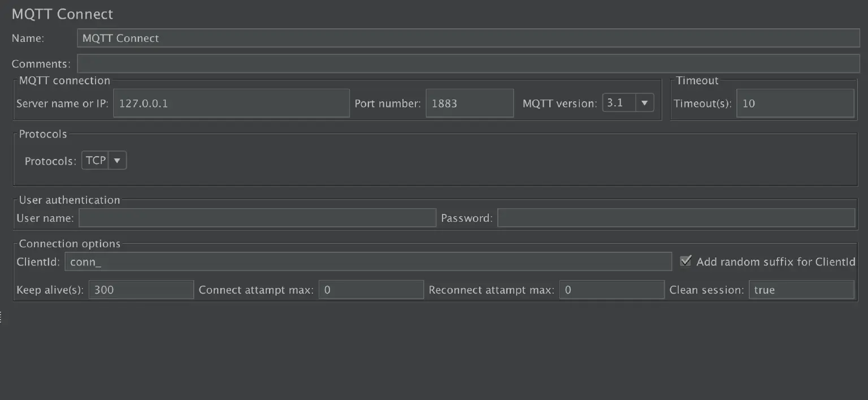
Task: Click the Reconnect attampt max field
Action: point(611,290)
